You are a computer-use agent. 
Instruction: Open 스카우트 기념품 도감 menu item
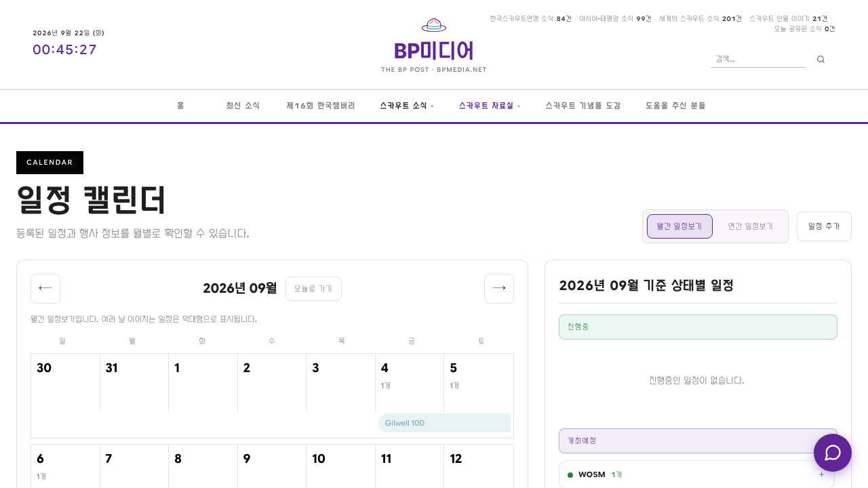583,106
